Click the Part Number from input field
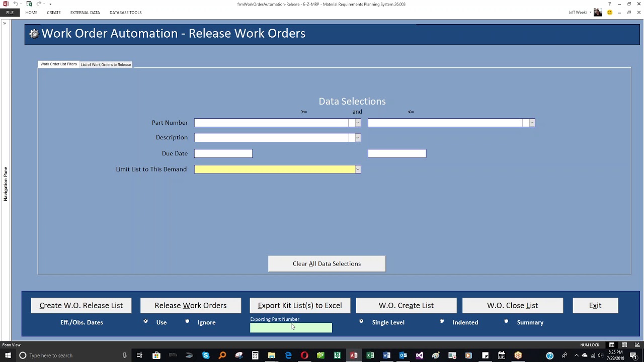Image resolution: width=644 pixels, height=362 pixels. click(x=272, y=123)
